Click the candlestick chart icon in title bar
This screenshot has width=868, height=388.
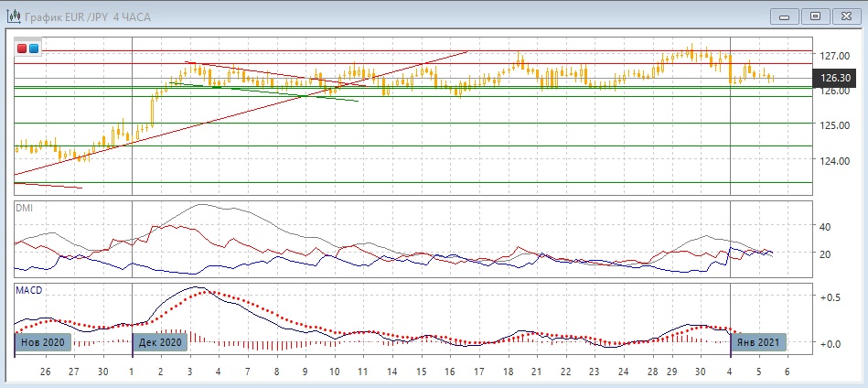pos(14,15)
